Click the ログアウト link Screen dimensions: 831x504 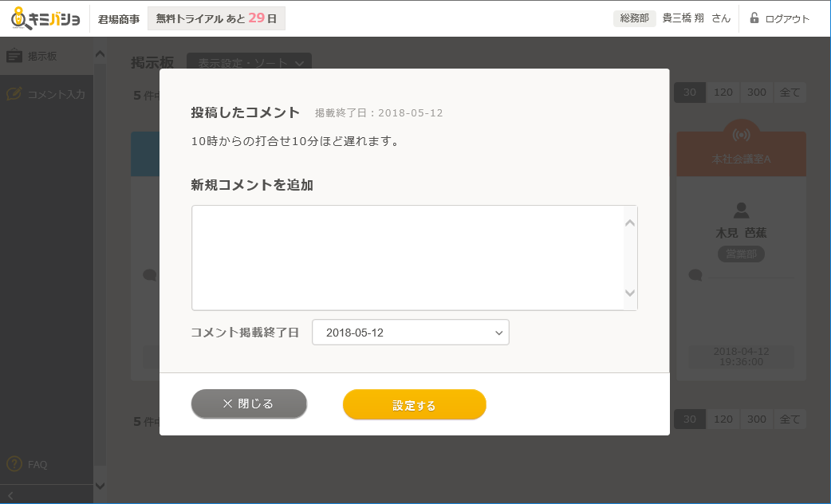[787, 19]
